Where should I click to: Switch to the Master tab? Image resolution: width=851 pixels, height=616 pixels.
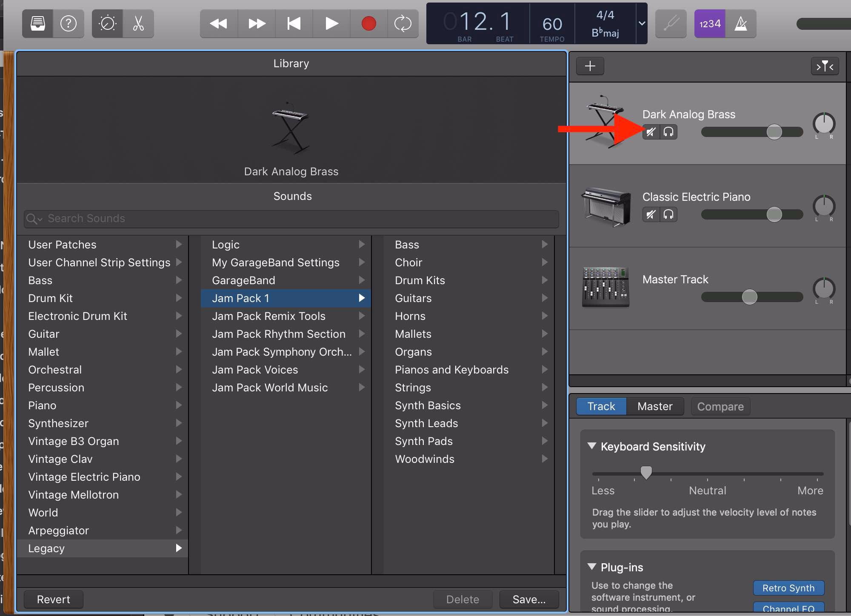click(655, 406)
